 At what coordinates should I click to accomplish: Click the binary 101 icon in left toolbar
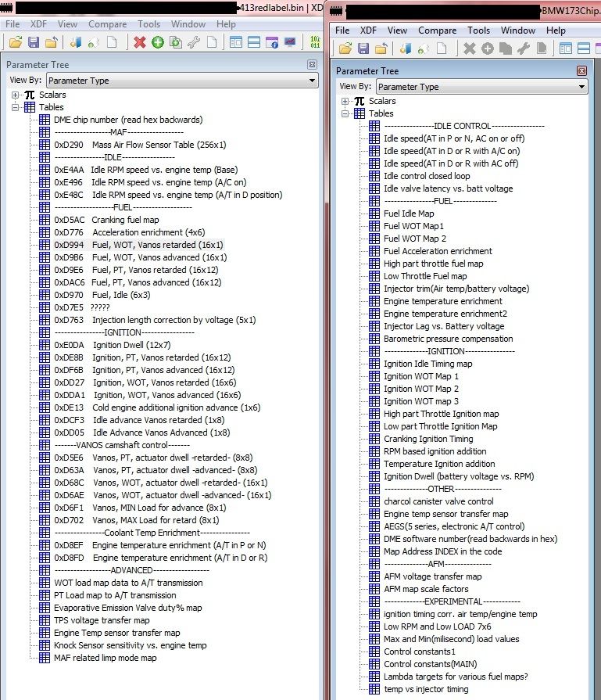coord(314,42)
